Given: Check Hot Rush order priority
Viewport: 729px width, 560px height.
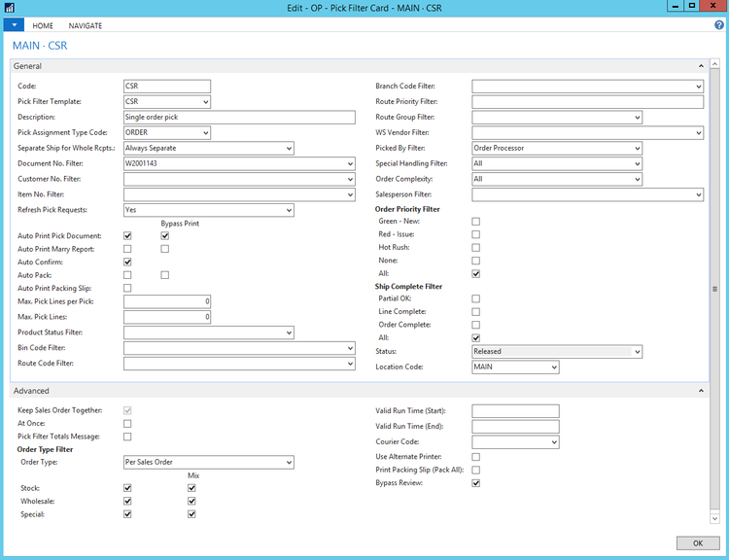Looking at the screenshot, I should 475,248.
